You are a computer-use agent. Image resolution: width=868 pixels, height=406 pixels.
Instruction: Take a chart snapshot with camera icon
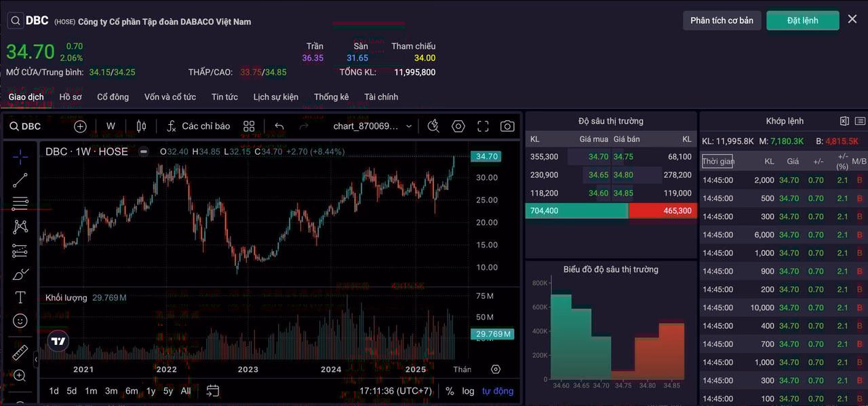coord(507,126)
